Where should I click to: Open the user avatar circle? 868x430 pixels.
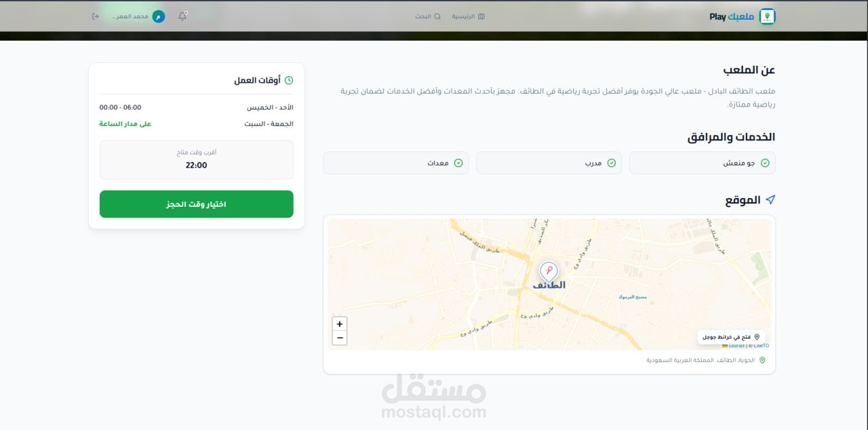[159, 16]
